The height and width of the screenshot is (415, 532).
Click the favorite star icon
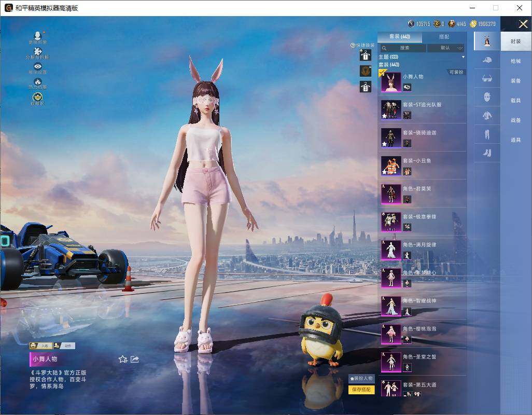point(123,359)
